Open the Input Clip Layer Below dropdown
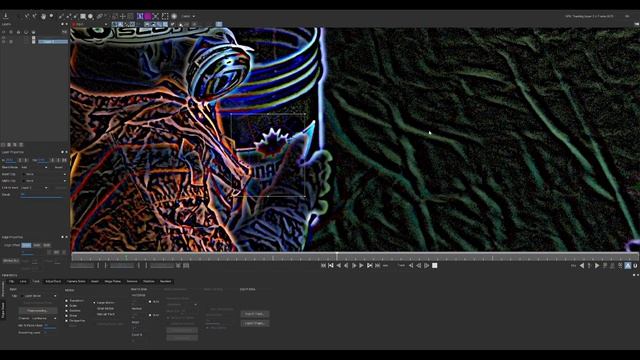This screenshot has height=360, width=640. point(39,296)
